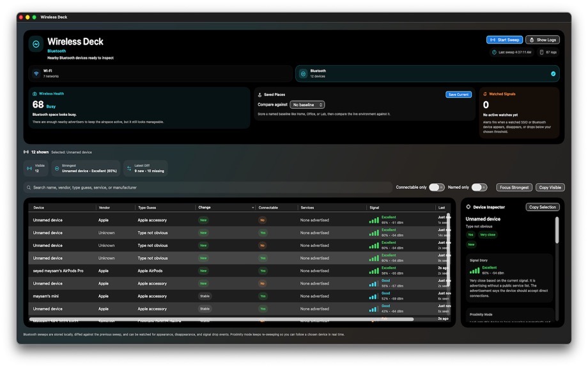Click the Wi-Fi signal icon
The width and height of the screenshot is (588, 368).
click(36, 74)
